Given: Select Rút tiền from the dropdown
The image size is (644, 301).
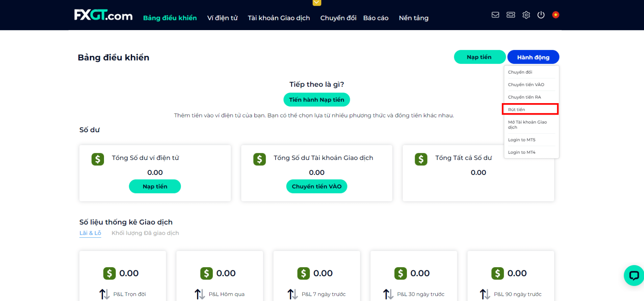Looking at the screenshot, I should tap(530, 109).
